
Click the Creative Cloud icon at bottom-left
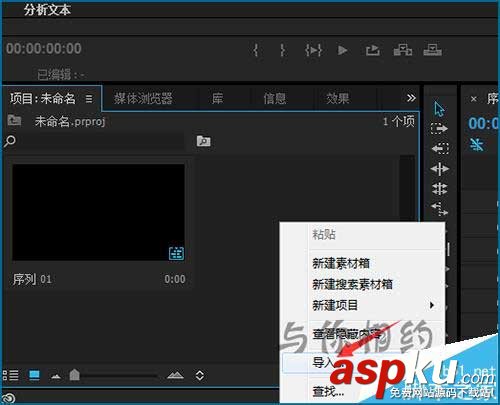(9, 398)
